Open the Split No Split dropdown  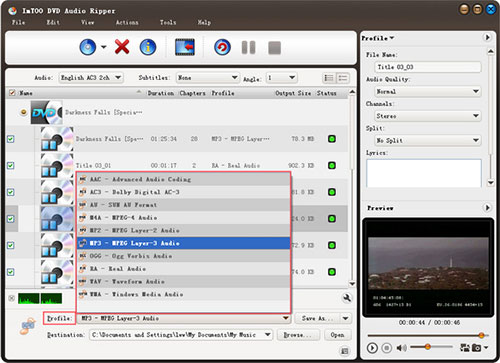tap(428, 140)
